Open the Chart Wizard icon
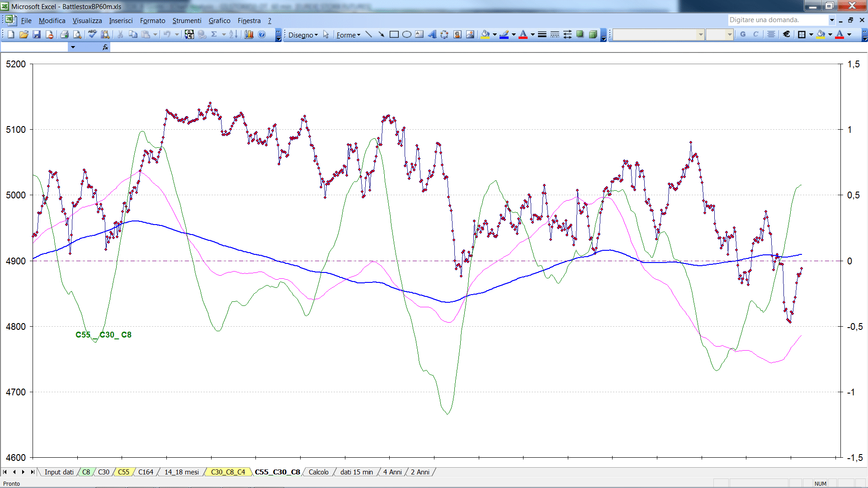 (249, 34)
